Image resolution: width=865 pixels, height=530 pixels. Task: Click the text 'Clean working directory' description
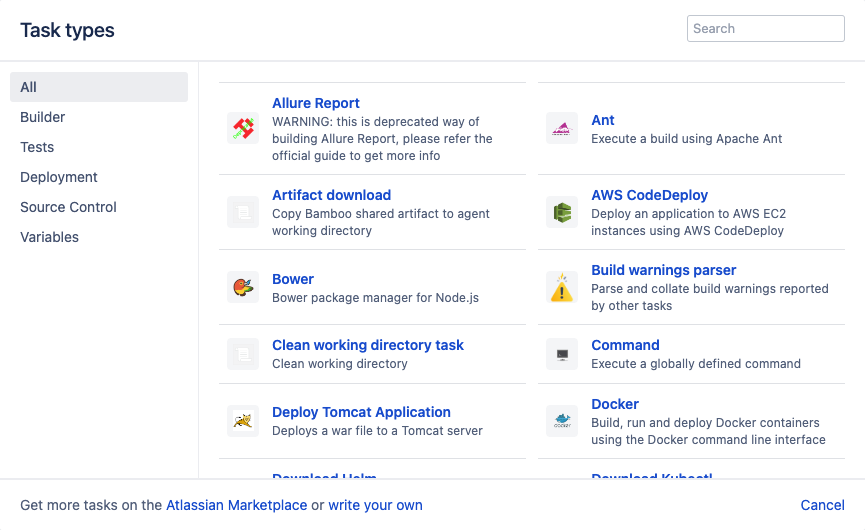[340, 364]
